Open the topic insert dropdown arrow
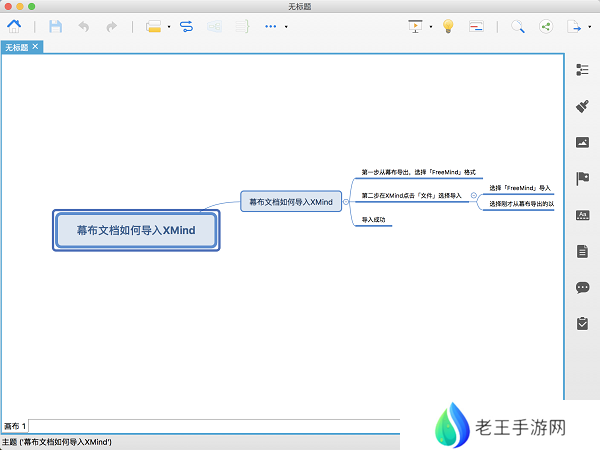600x450 pixels. [169, 27]
